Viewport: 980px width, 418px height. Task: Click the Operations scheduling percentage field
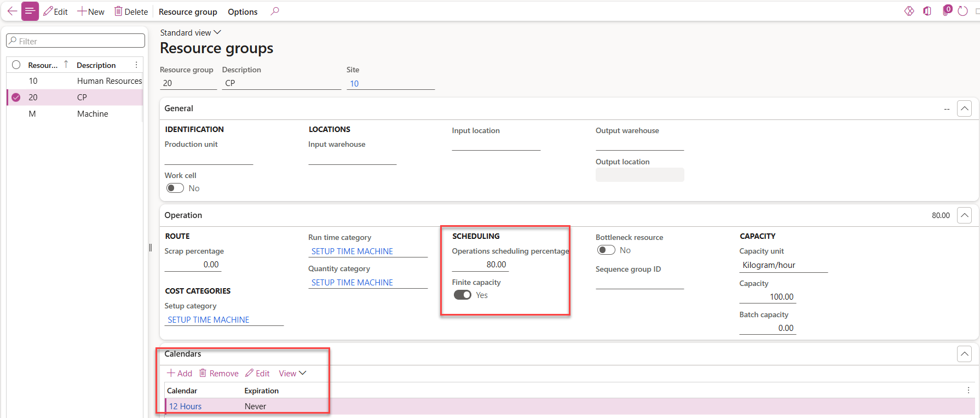click(x=480, y=264)
